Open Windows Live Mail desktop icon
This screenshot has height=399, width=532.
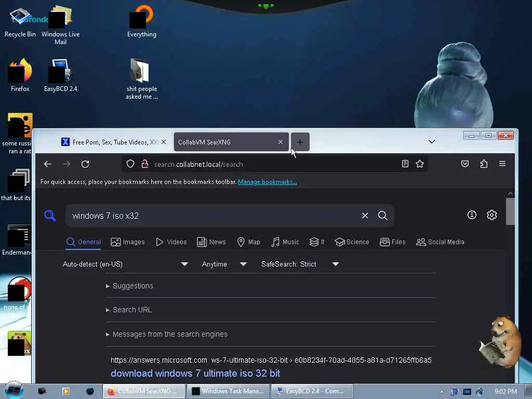[60, 25]
